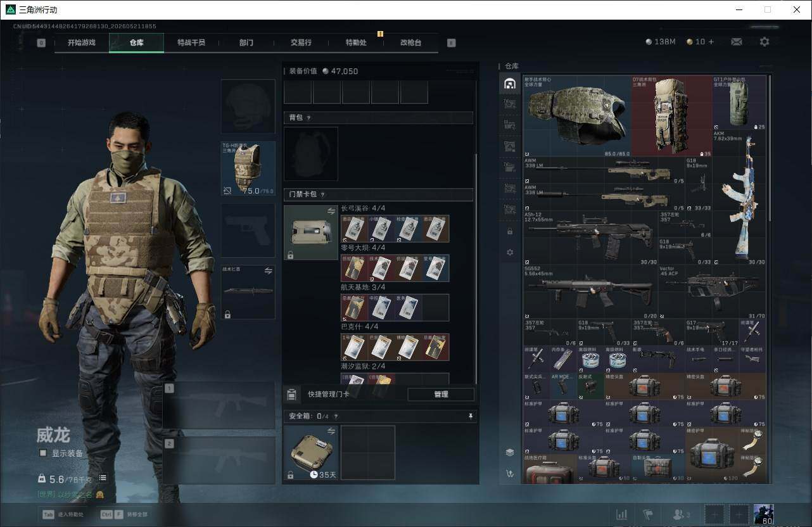Open the help icon next to 门禁卡包
Image resolution: width=812 pixels, height=527 pixels.
tap(322, 194)
